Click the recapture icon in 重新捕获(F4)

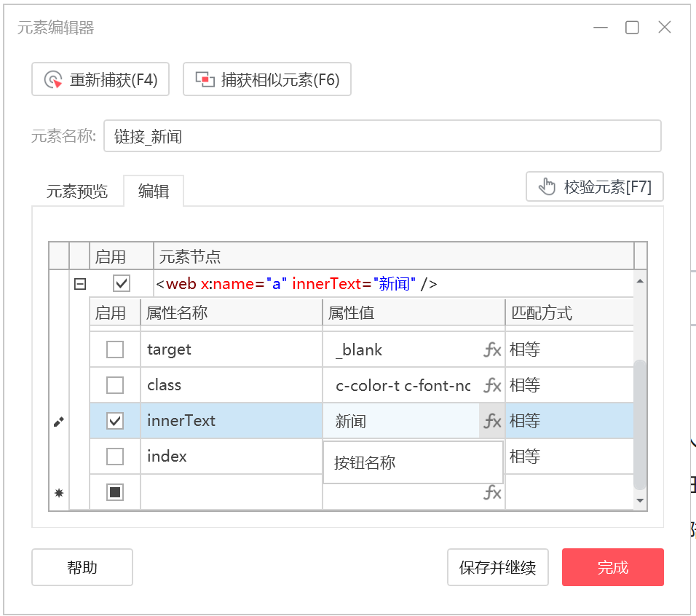(53, 80)
